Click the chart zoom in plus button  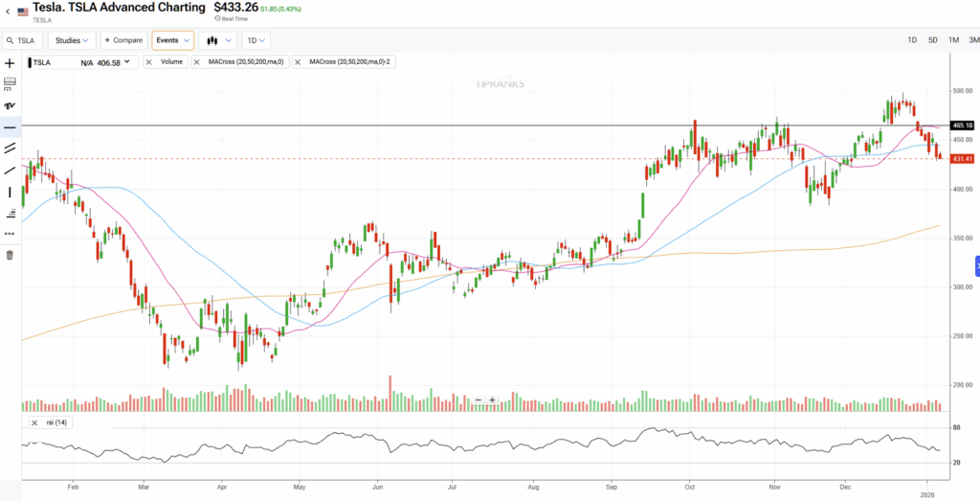point(492,400)
